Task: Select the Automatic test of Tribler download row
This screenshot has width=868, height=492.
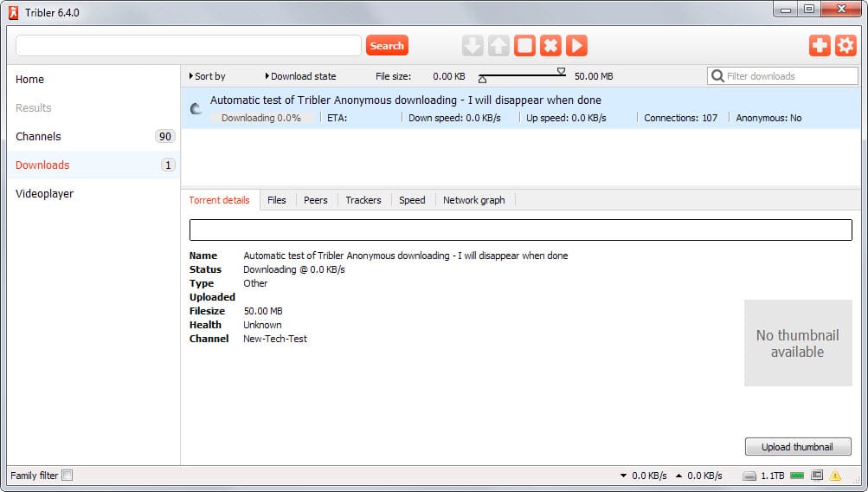Action: tap(520, 108)
